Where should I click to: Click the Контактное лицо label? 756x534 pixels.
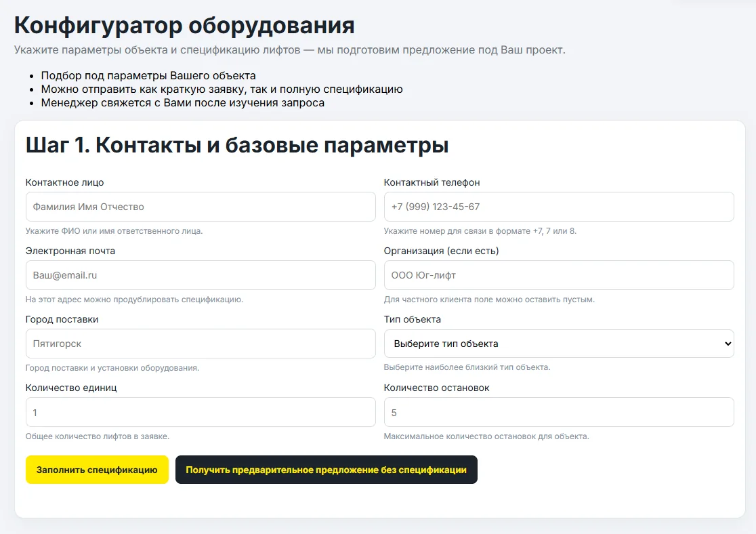(64, 182)
